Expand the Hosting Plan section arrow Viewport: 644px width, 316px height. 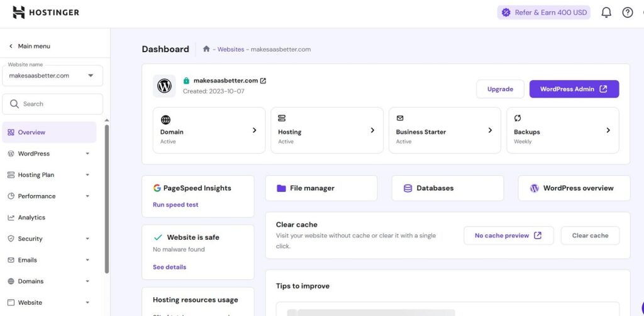point(87,175)
